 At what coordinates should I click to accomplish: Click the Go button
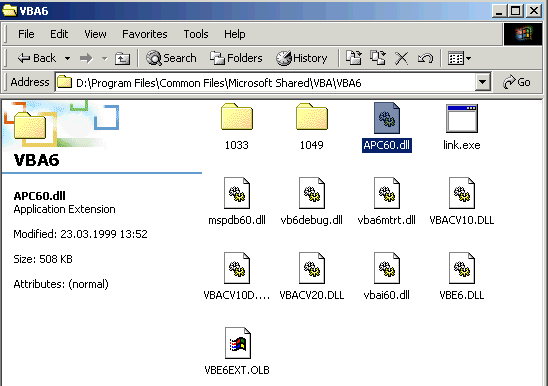517,83
